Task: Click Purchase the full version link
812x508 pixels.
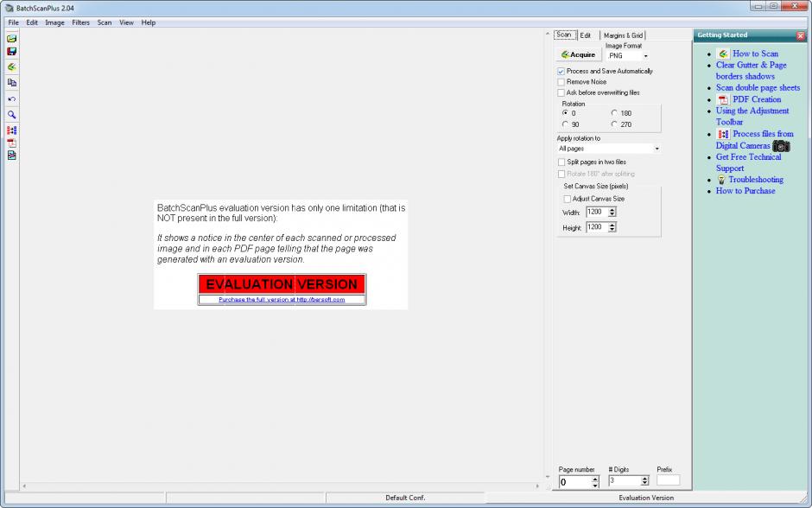Action: pyautogui.click(x=282, y=300)
